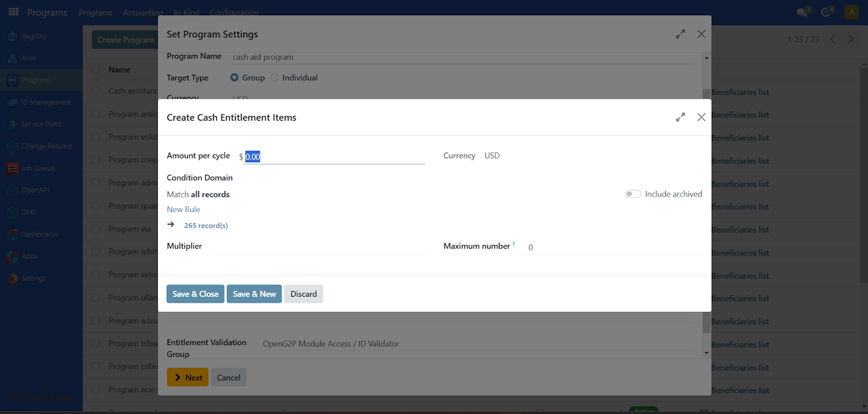Click the settings dialog scrollbar down arrow

[x=706, y=353]
